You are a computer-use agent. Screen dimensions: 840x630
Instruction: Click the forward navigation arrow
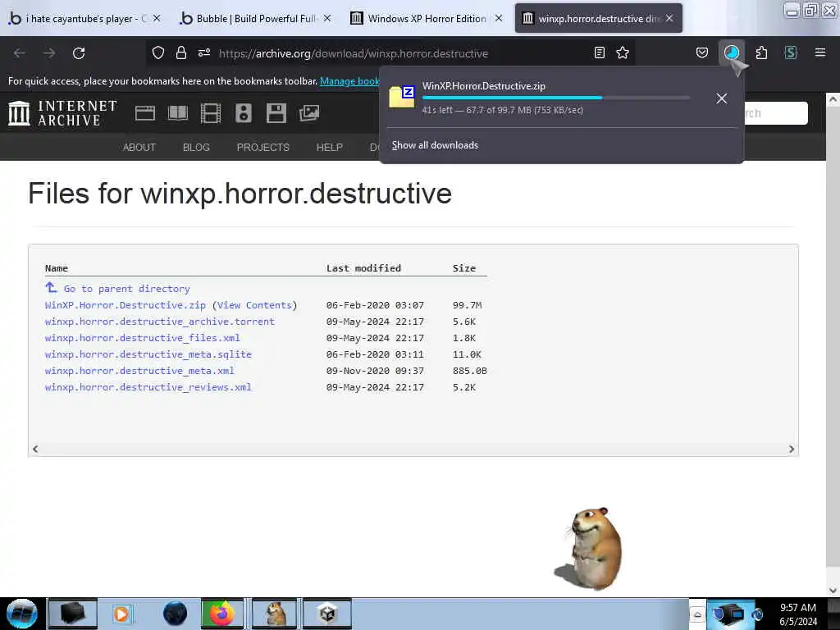pyautogui.click(x=49, y=53)
